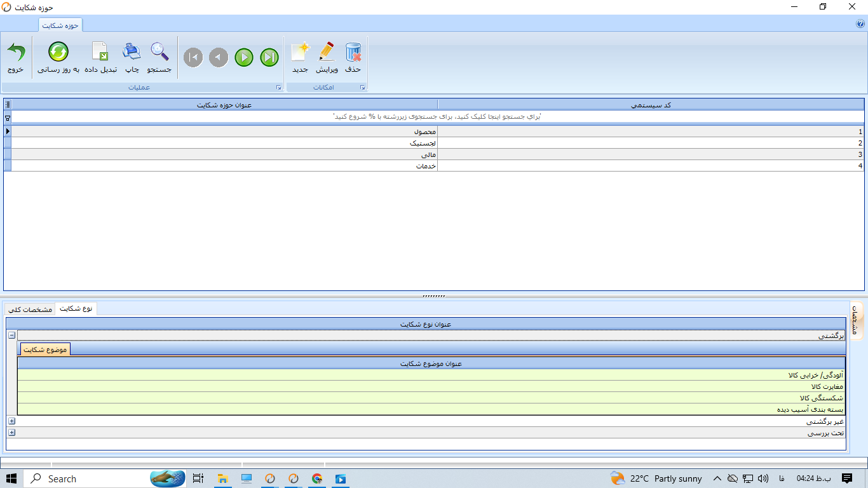Go to the first record navigation button
The height and width of the screenshot is (488, 868).
tap(193, 58)
